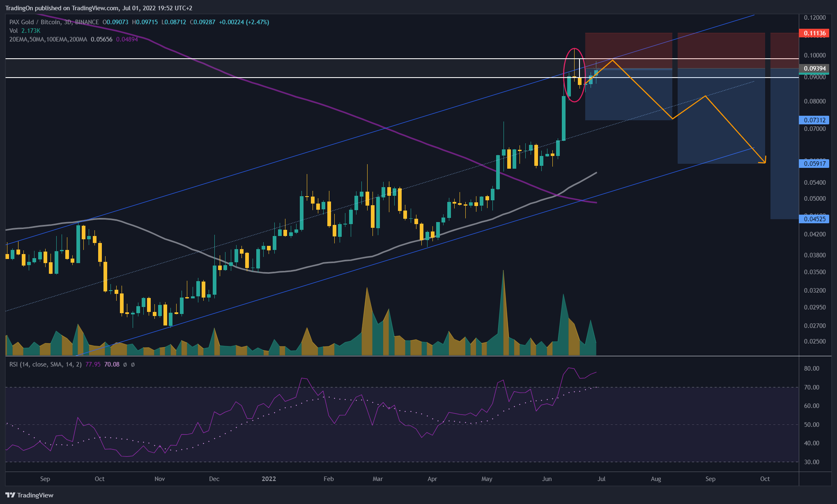Click the blue 0.07312 target price label
Screen dimensions: 837x504
coord(814,120)
